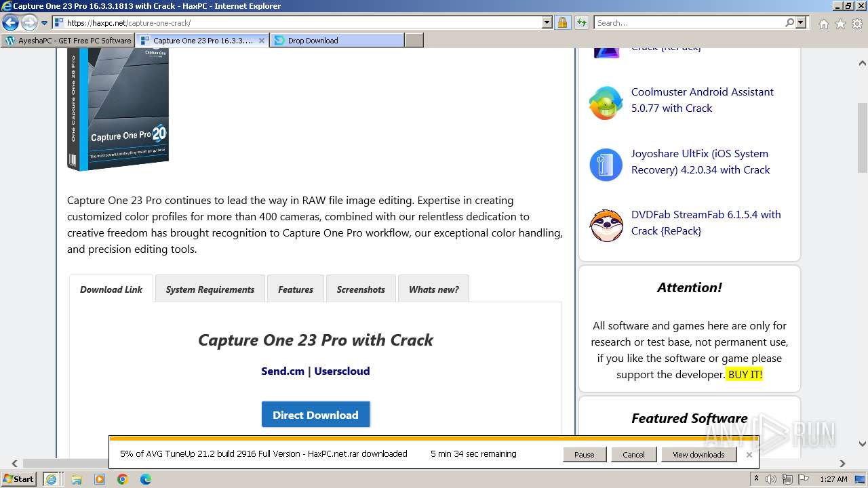This screenshot has width=868, height=488.
Task: Click the page vertical scrollbar thumb
Action: (x=862, y=138)
